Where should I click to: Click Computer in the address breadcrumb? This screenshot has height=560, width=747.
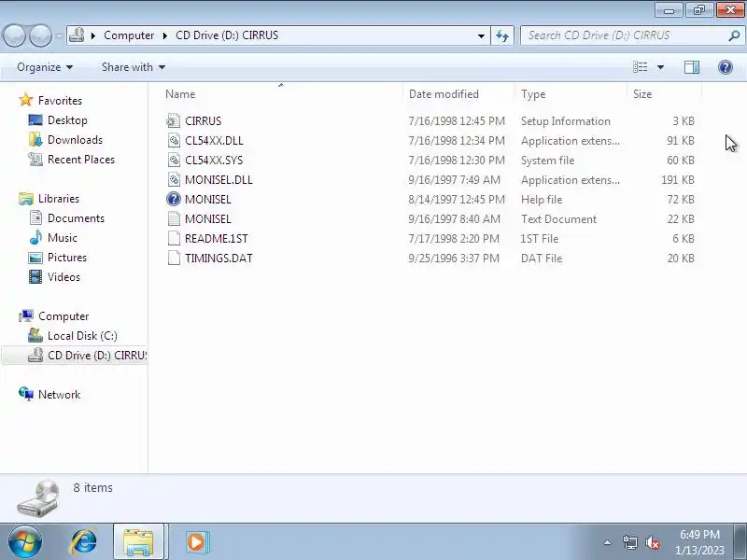click(129, 35)
